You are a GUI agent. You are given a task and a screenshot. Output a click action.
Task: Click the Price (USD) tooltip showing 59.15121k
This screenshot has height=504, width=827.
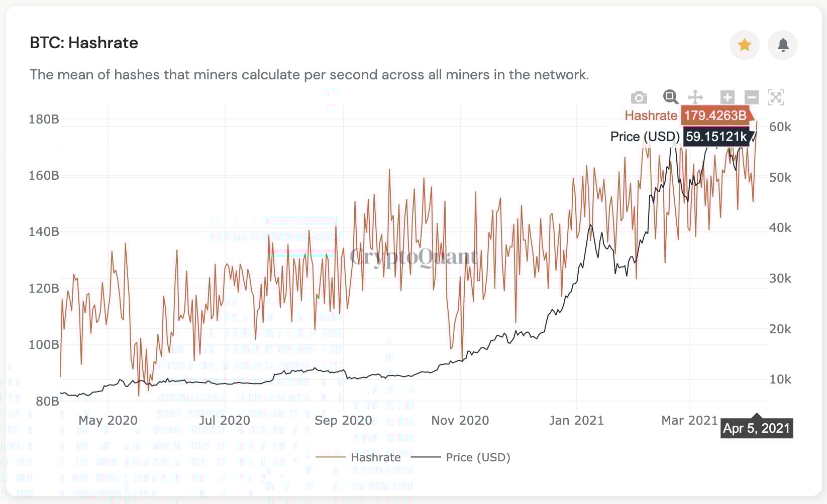715,136
